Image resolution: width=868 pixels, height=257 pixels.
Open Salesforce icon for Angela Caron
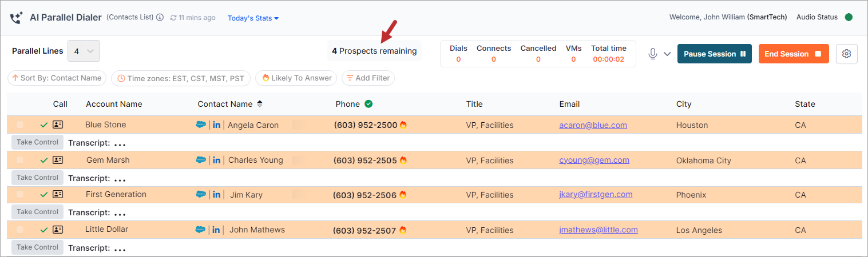point(201,125)
